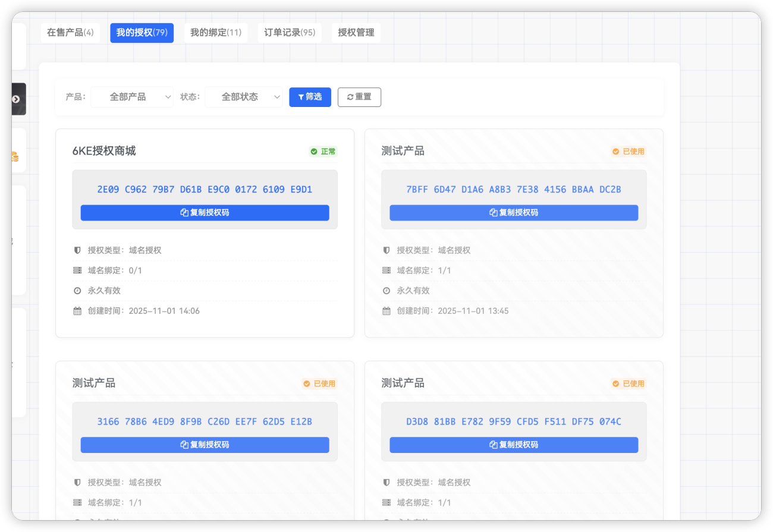Expand the collapsed sidebar arrow button

(x=16, y=99)
